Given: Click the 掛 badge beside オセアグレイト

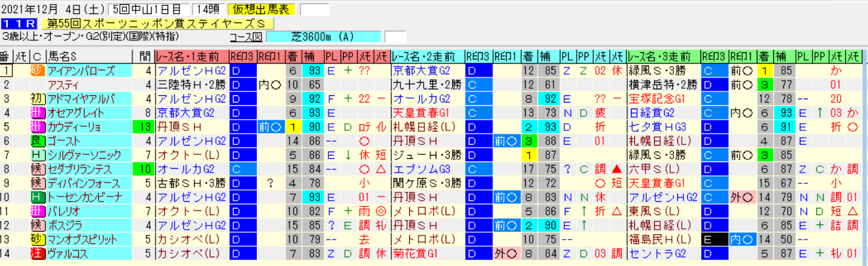Looking at the screenshot, I should pos(37,112).
